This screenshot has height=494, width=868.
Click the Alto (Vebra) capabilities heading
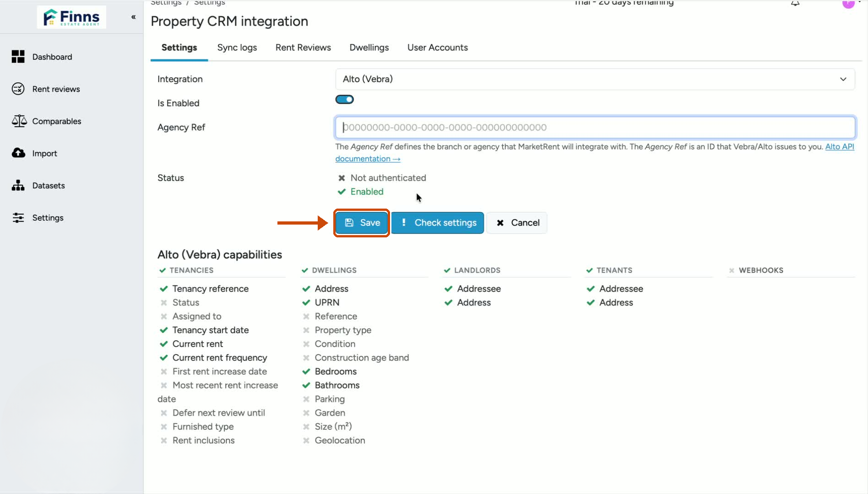(x=220, y=255)
